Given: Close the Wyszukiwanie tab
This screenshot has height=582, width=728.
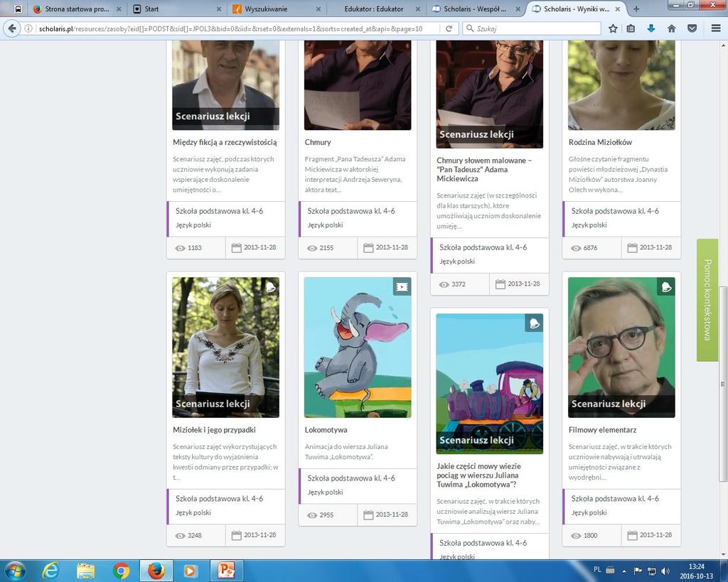Looking at the screenshot, I should [x=318, y=9].
